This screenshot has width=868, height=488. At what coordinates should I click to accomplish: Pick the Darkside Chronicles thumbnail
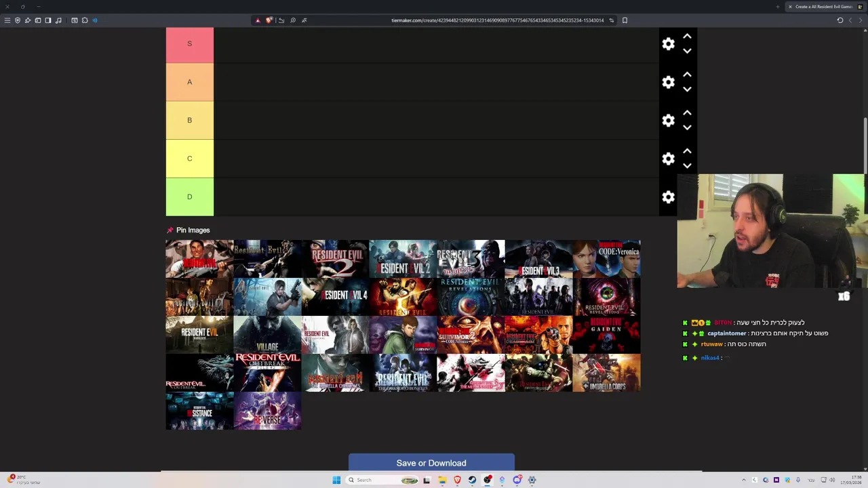[x=403, y=373]
